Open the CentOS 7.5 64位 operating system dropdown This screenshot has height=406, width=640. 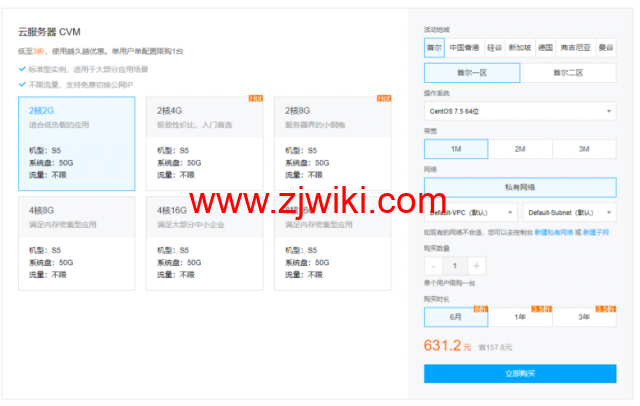tap(520, 110)
